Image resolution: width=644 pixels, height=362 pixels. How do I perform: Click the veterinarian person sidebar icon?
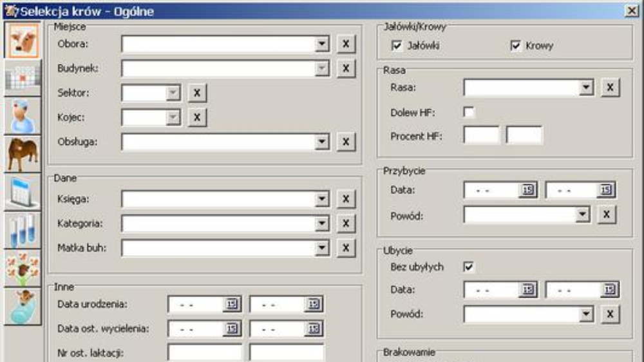[23, 115]
